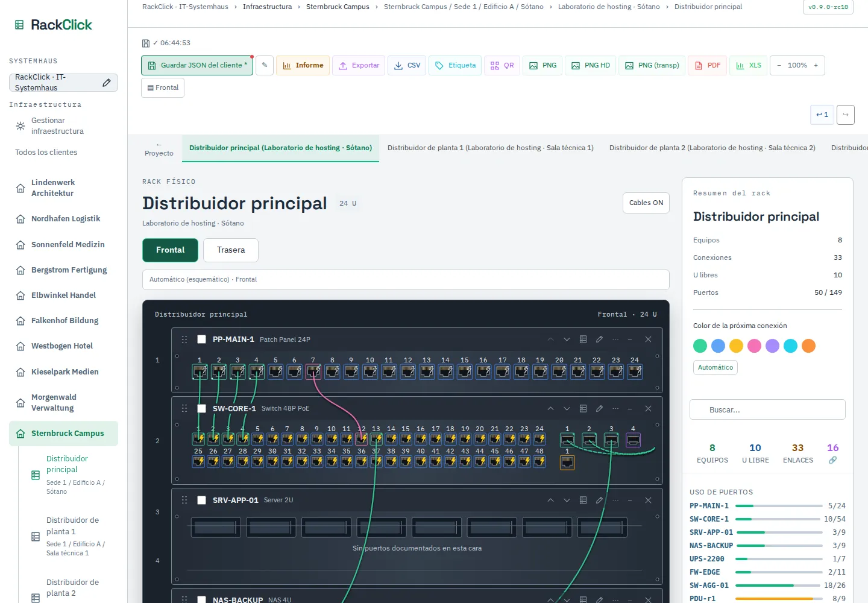Export the transparent PNG image
This screenshot has height=603, width=868.
pos(652,65)
